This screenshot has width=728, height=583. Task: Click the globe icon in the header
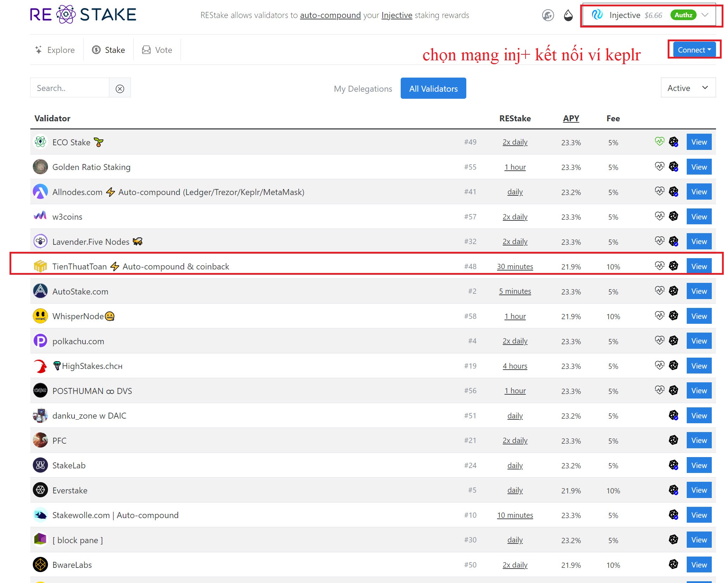pyautogui.click(x=548, y=15)
